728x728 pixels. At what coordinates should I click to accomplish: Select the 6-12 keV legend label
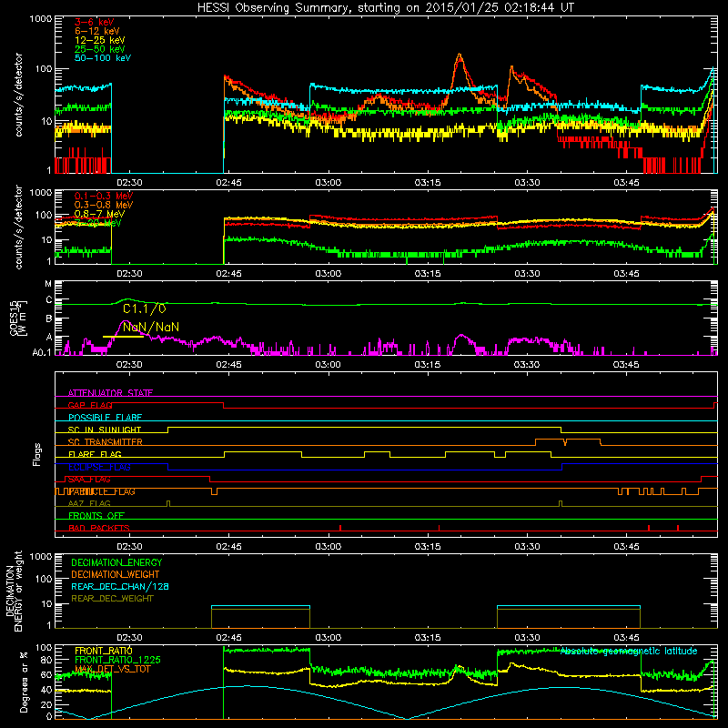97,31
